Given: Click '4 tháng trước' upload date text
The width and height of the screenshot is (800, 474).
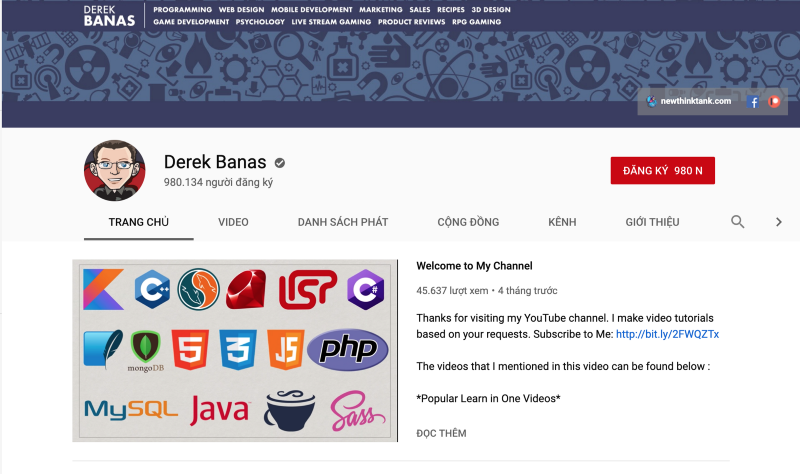Looking at the screenshot, I should pos(528,291).
